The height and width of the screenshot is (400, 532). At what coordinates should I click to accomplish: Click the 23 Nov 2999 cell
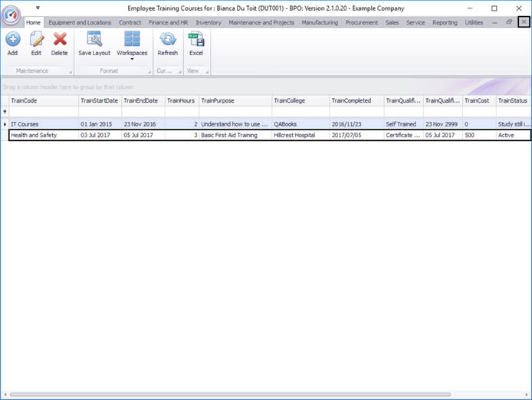point(443,124)
